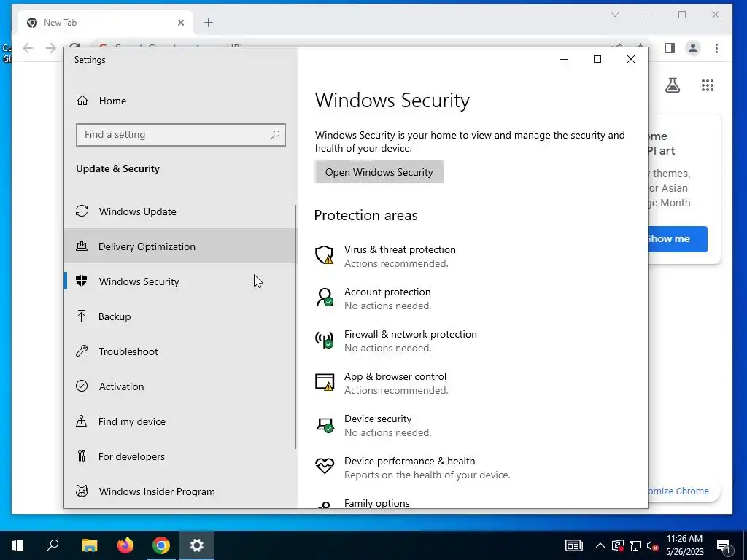Click the Virus & threat protection label
The height and width of the screenshot is (560, 747).
coord(400,249)
